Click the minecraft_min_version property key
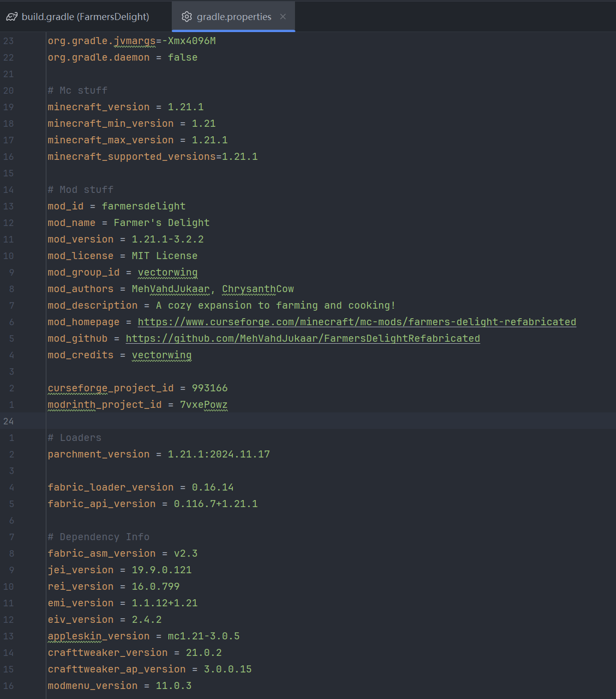Image resolution: width=616 pixels, height=699 pixels. [110, 124]
